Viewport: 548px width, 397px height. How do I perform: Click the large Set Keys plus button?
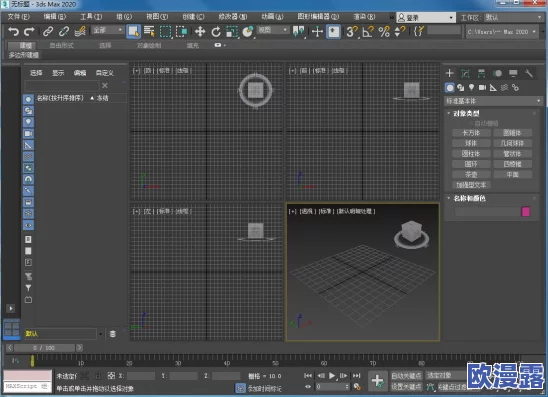click(377, 381)
